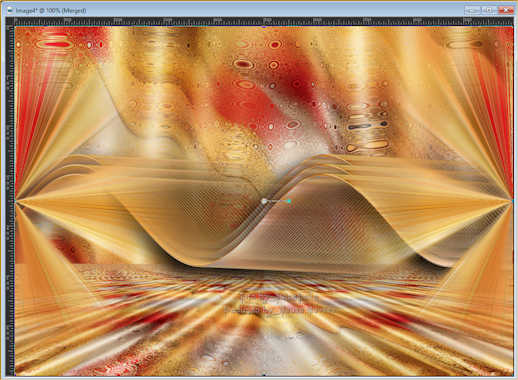The image size is (518, 380).
Task: Maximize the Image4 document window
Action: (x=489, y=11)
